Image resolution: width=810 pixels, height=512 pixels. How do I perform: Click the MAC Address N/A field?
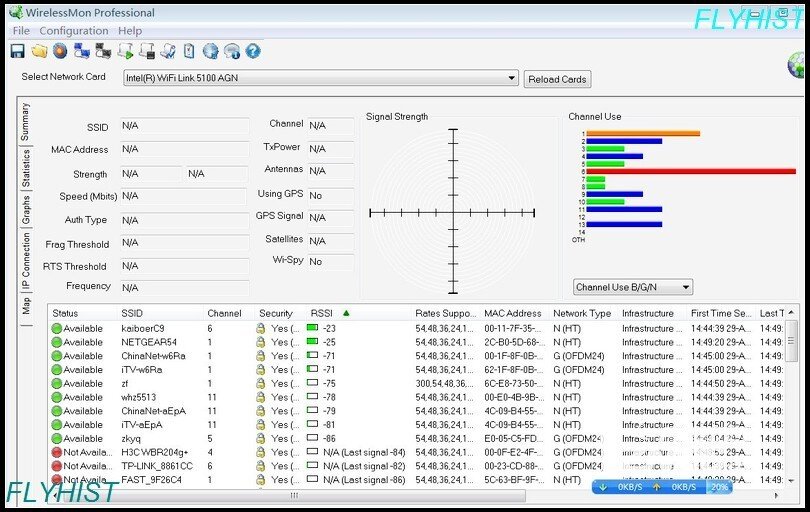click(185, 149)
